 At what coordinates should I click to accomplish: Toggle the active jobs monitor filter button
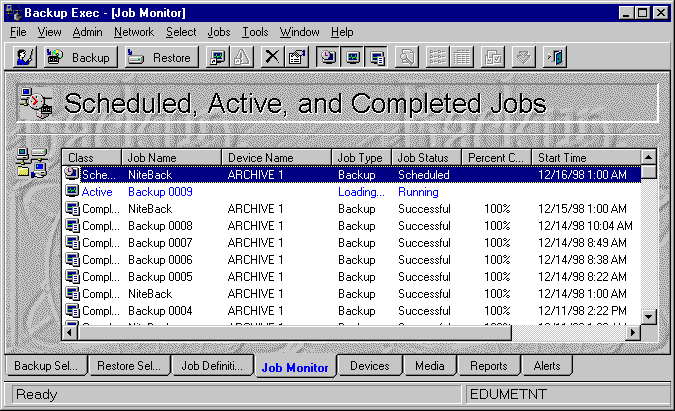pos(353,57)
